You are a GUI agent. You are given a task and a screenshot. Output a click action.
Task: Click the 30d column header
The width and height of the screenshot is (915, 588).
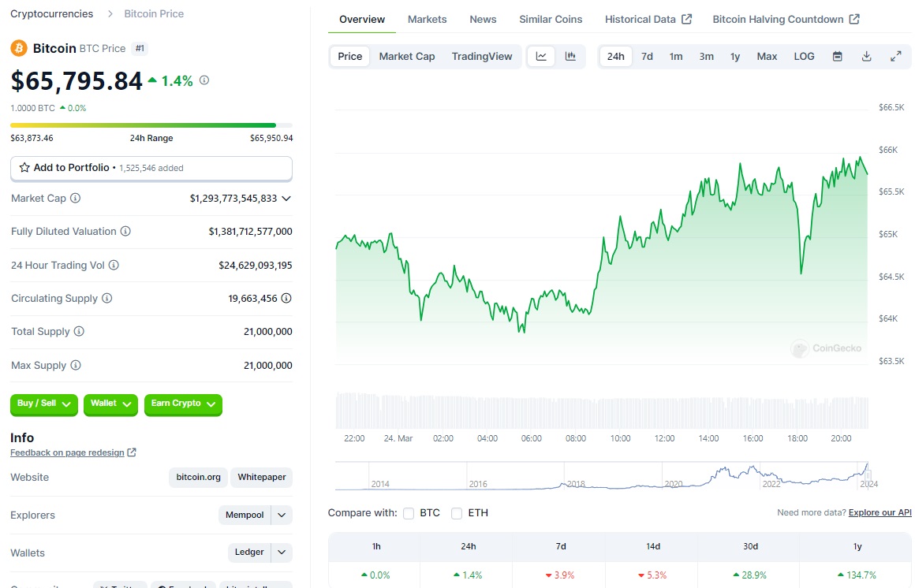tap(750, 546)
